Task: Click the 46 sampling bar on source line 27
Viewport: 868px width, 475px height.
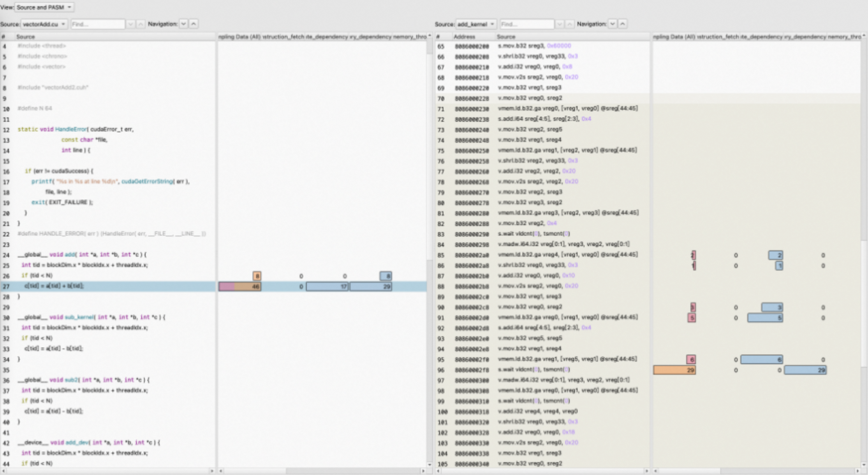Action: (239, 287)
